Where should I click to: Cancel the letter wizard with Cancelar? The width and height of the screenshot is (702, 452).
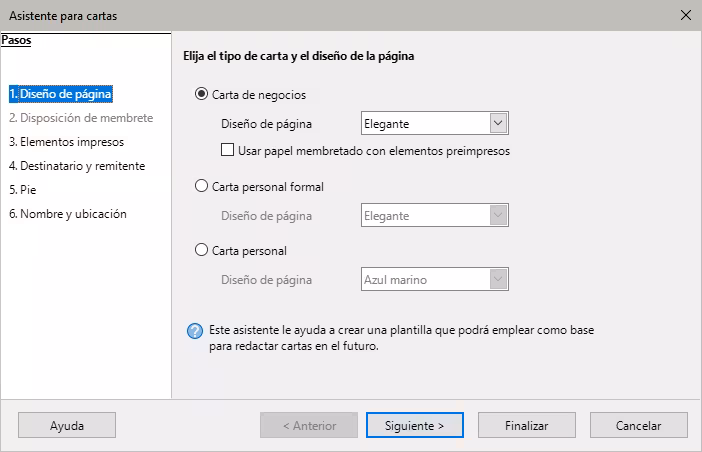(x=638, y=425)
